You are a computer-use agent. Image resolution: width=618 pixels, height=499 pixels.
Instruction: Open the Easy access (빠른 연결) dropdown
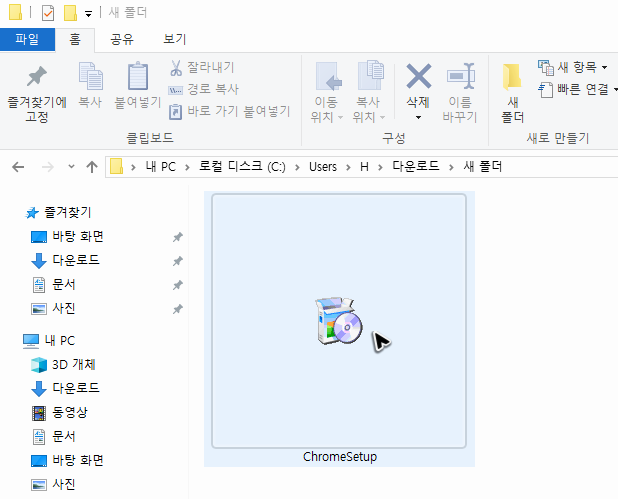click(577, 89)
